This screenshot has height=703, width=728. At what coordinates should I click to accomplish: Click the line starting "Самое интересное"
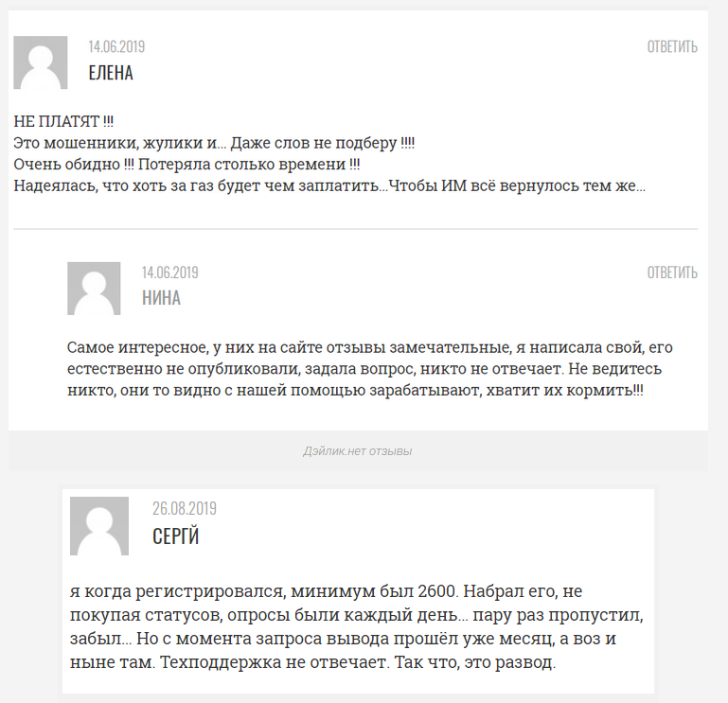(x=370, y=347)
